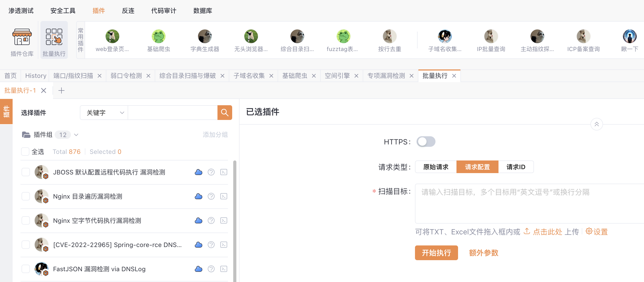The image size is (644, 282).
Task: Launch the 基础爬虫 frog plugin icon
Action: coord(158,37)
